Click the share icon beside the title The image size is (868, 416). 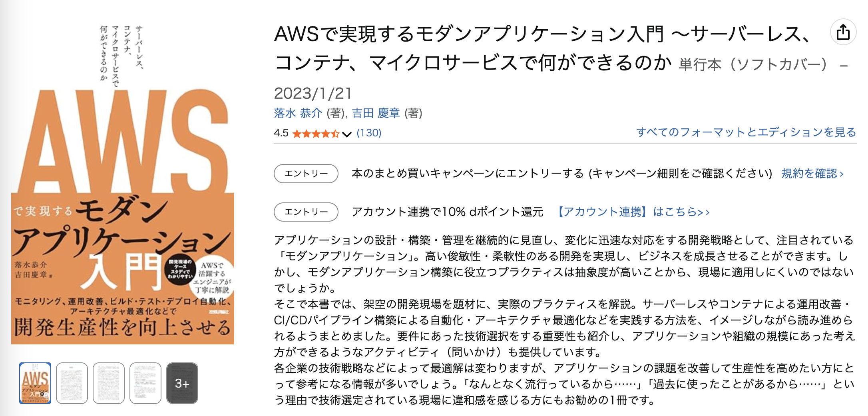click(x=843, y=32)
